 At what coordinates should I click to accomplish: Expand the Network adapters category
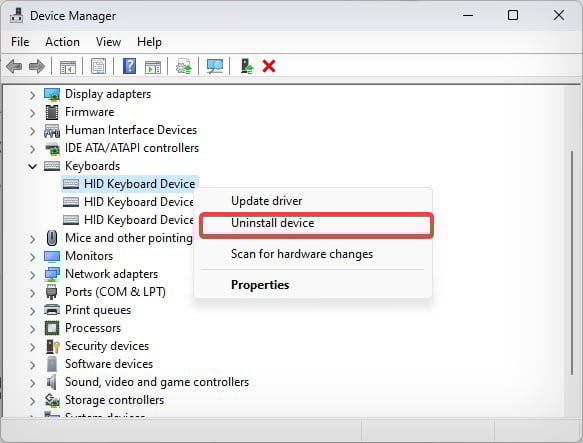[33, 275]
